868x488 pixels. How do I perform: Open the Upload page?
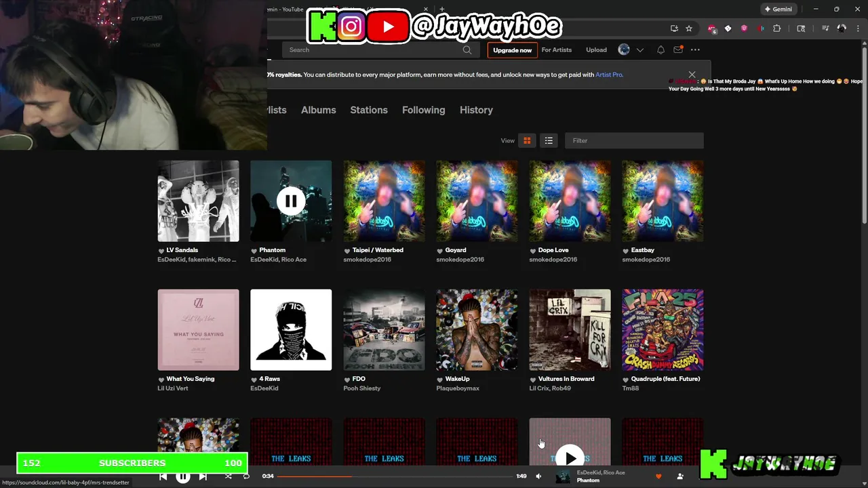pos(596,49)
